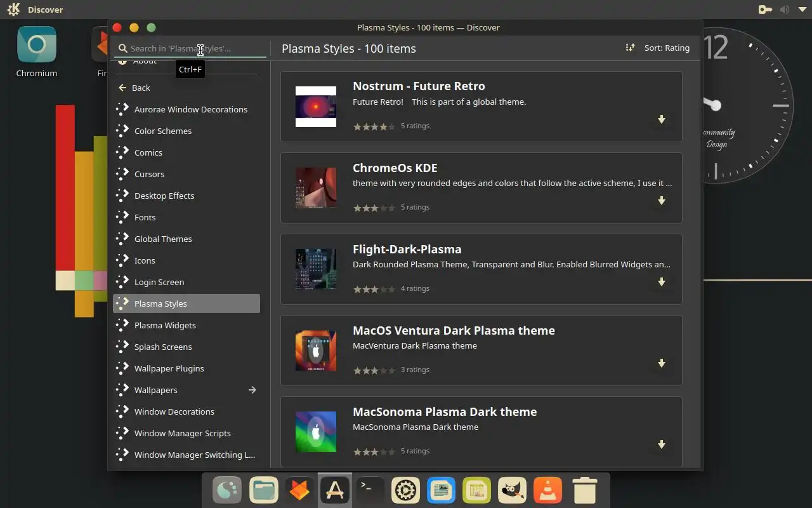Click the MacSonoma Plasma Dark theme title

[445, 411]
